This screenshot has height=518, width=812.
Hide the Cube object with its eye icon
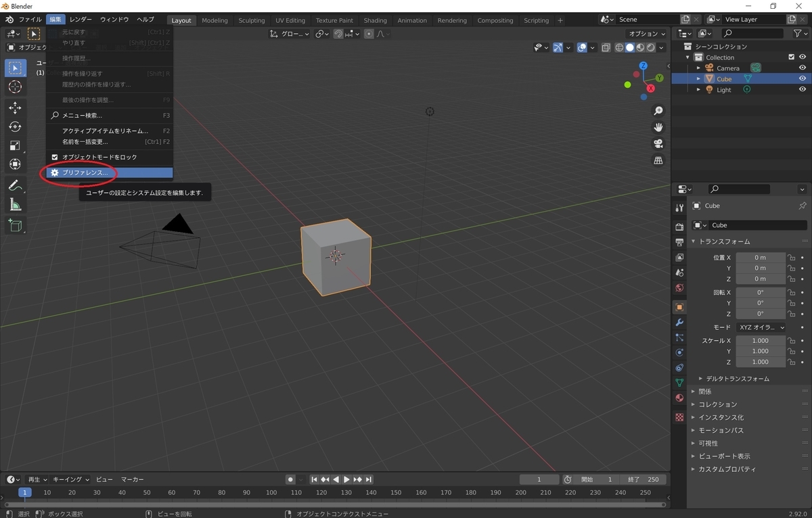pyautogui.click(x=803, y=79)
